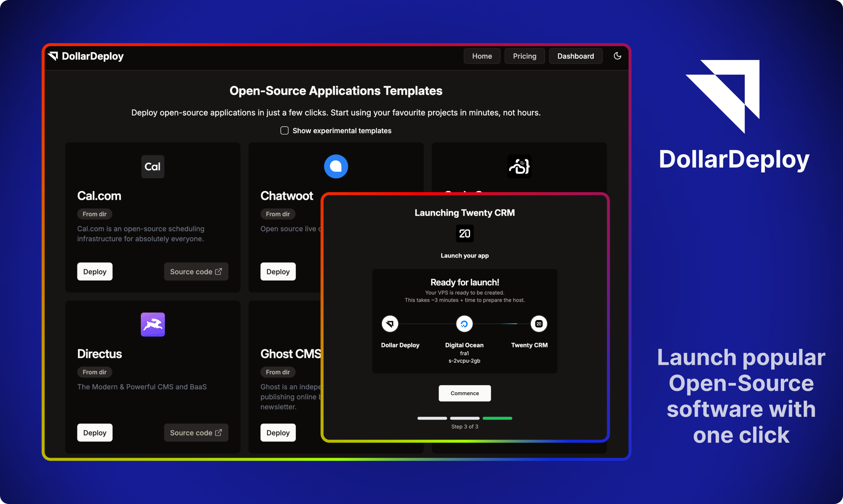Viewport: 843px width, 504px height.
Task: Click the Directus From dir badge
Action: 94,372
